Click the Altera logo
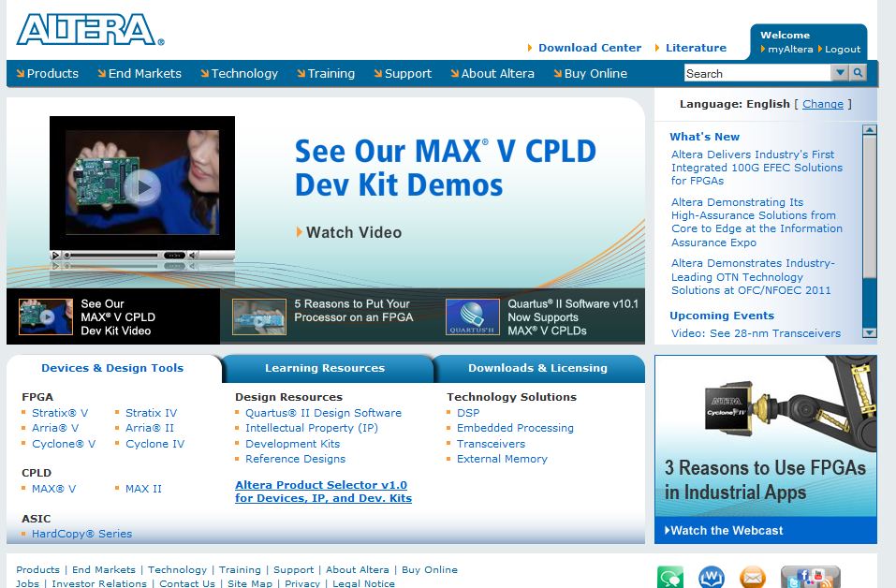 pos(90,30)
